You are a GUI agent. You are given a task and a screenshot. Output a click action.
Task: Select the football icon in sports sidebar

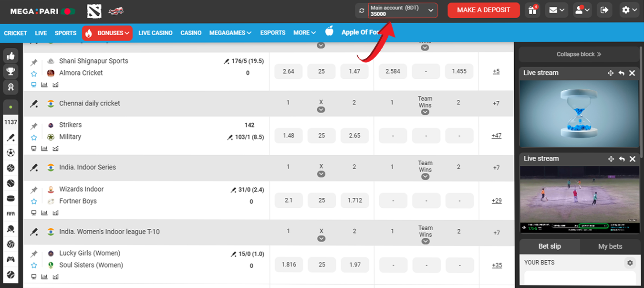pyautogui.click(x=10, y=153)
